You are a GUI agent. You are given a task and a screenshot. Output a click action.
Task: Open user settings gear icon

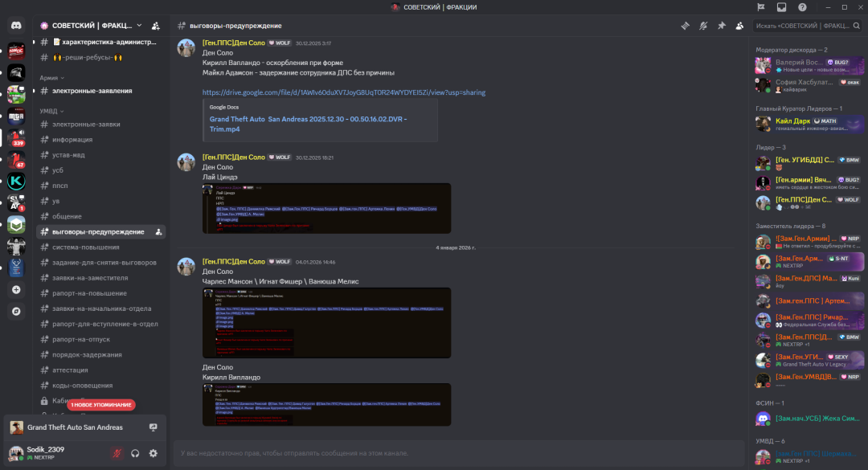[154, 454]
